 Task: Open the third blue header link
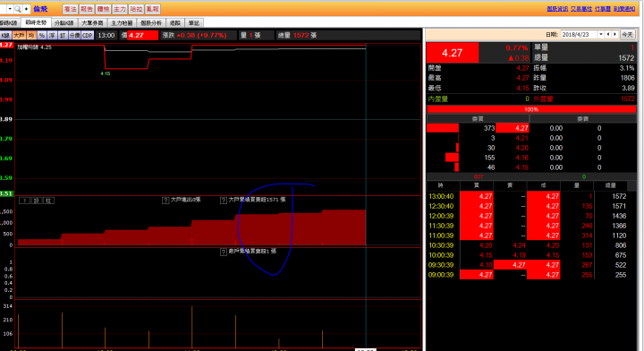coord(603,9)
